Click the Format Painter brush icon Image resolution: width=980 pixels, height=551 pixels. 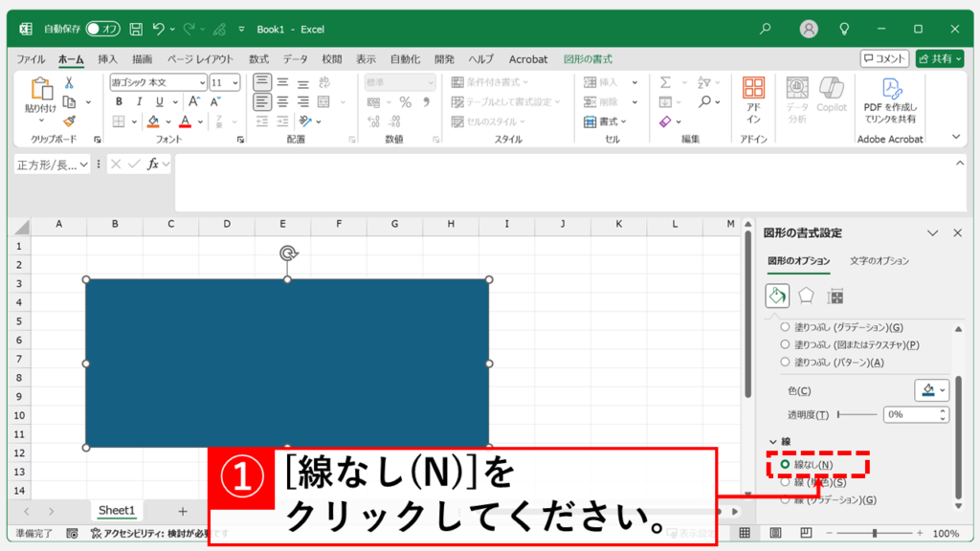(69, 121)
